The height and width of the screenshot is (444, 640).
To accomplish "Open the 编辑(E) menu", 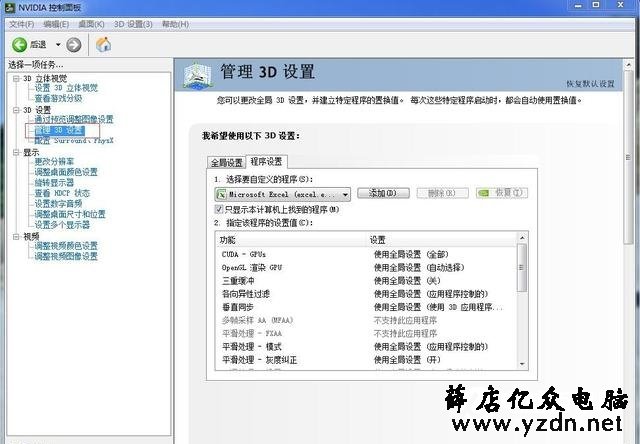I will [x=56, y=24].
